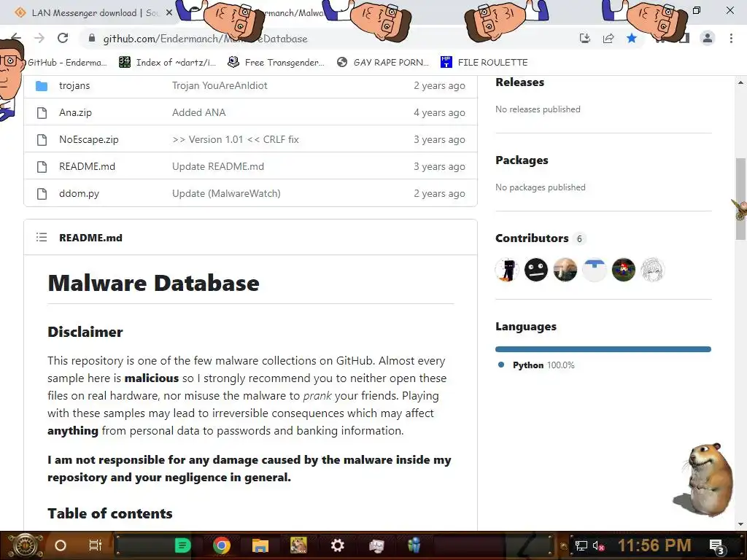
Task: Click the file icon beside Ana.zip
Action: pos(42,113)
